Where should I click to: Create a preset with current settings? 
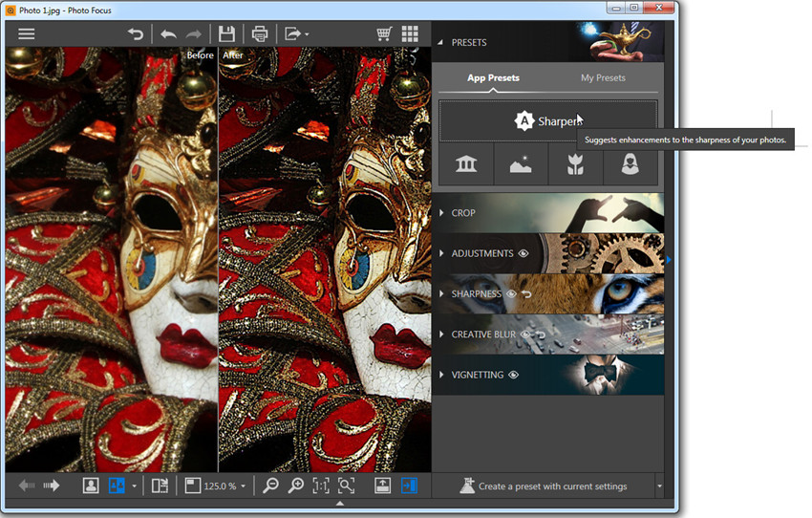coord(544,486)
